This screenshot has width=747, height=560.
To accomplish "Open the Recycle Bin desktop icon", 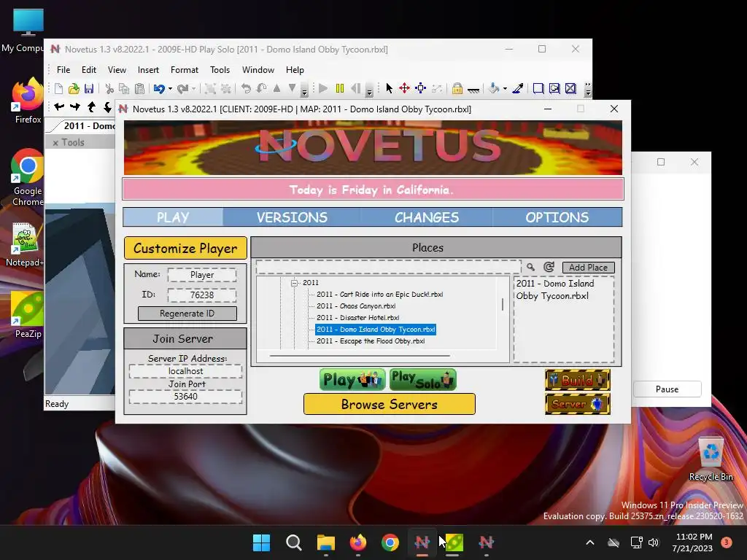I will (x=711, y=459).
